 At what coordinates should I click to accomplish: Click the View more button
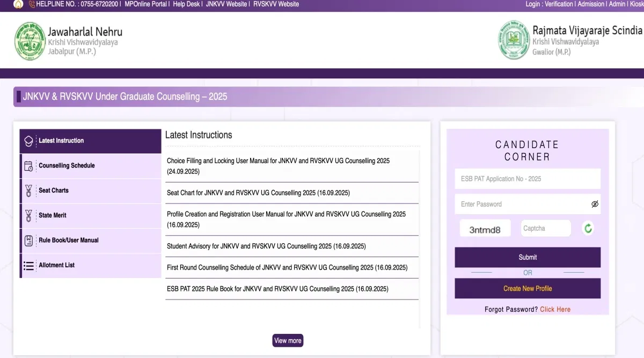pyautogui.click(x=288, y=340)
